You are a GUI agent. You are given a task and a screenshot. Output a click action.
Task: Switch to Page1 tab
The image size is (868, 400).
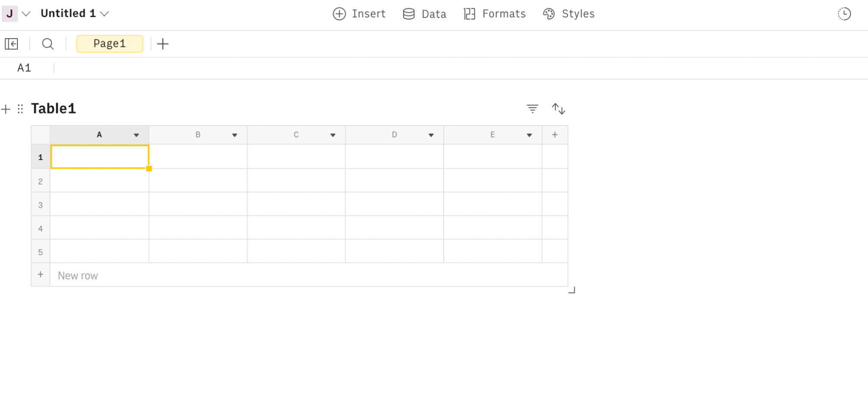pyautogui.click(x=110, y=44)
